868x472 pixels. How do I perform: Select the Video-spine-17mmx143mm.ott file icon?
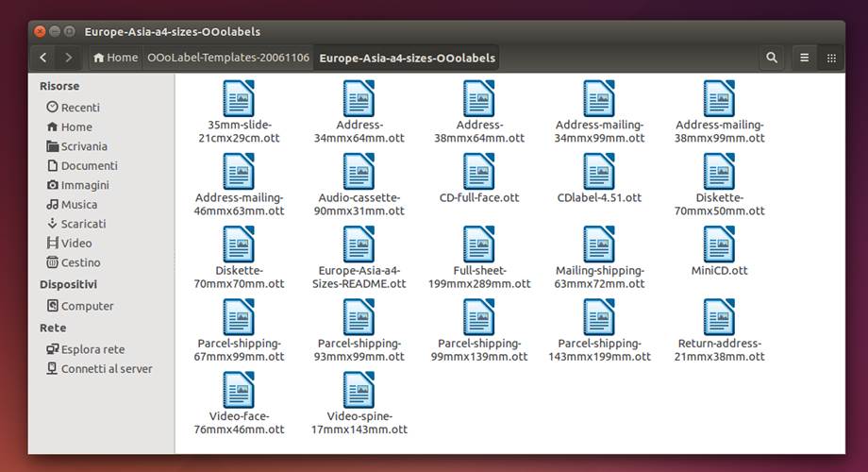(x=359, y=390)
